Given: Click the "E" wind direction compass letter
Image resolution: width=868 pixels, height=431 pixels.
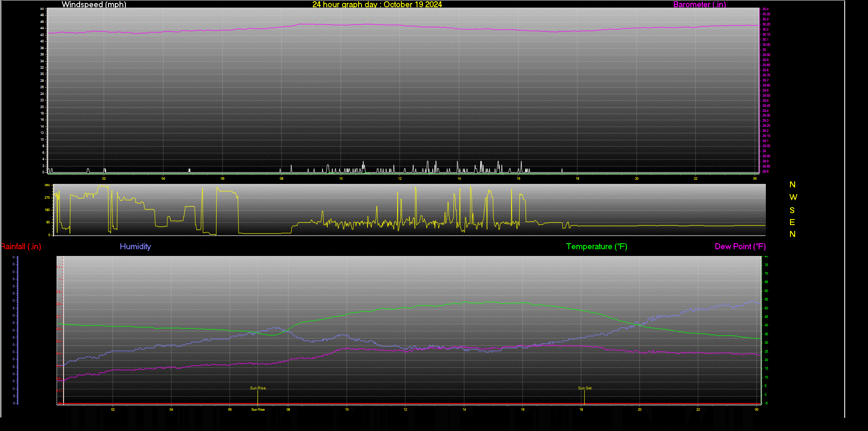Looking at the screenshot, I should pyautogui.click(x=792, y=222).
